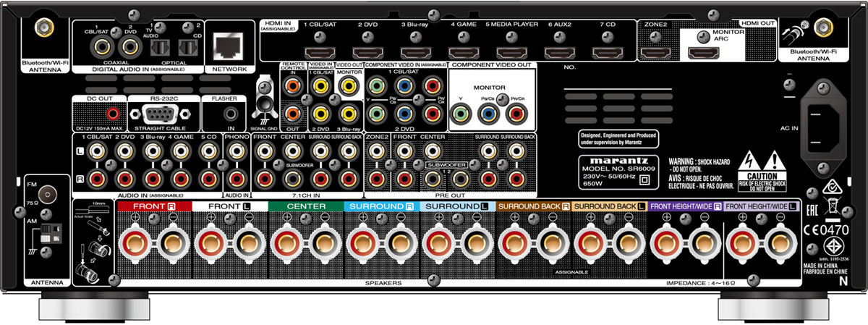Click the REMOTE CONTROL IN jack
868x325 pixels.
292,85
